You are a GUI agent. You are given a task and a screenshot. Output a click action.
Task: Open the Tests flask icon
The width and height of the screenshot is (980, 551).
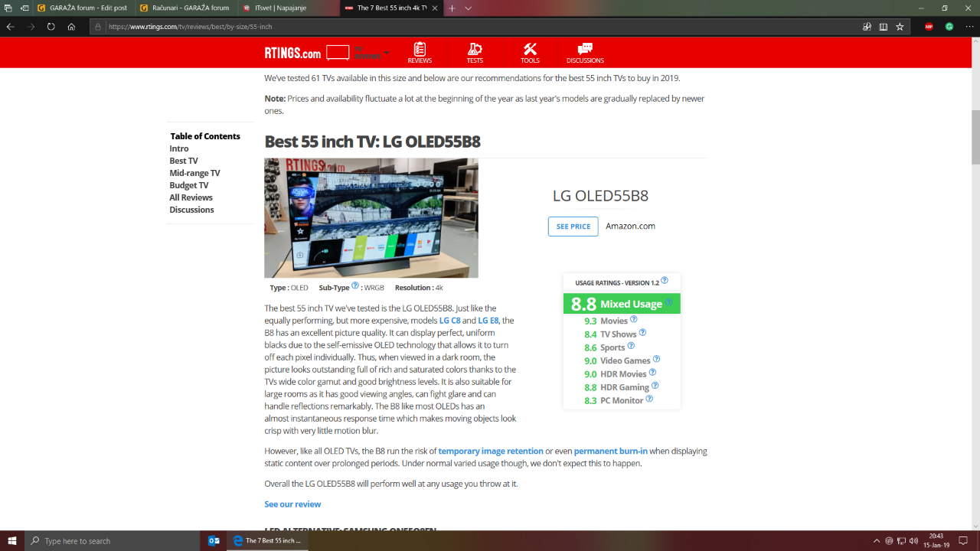coord(475,50)
